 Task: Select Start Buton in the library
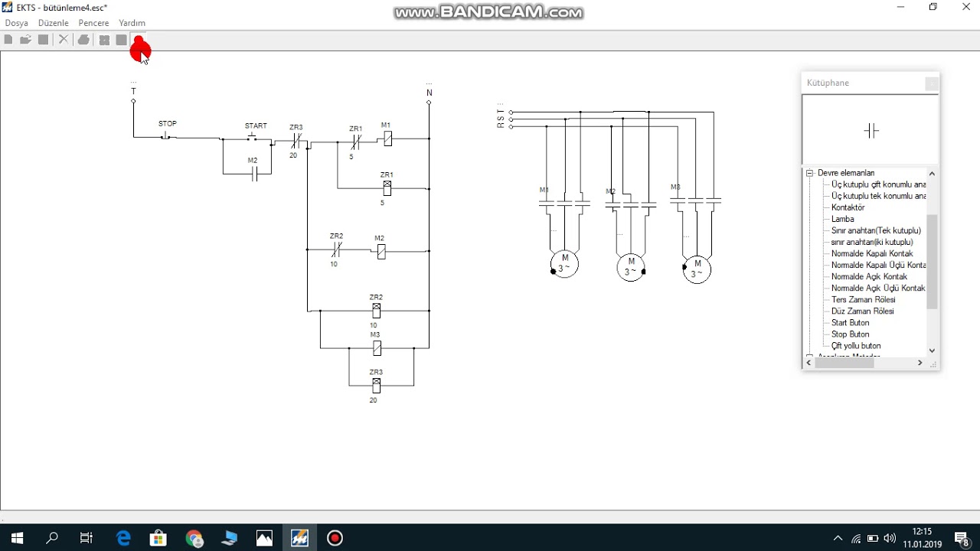click(851, 322)
